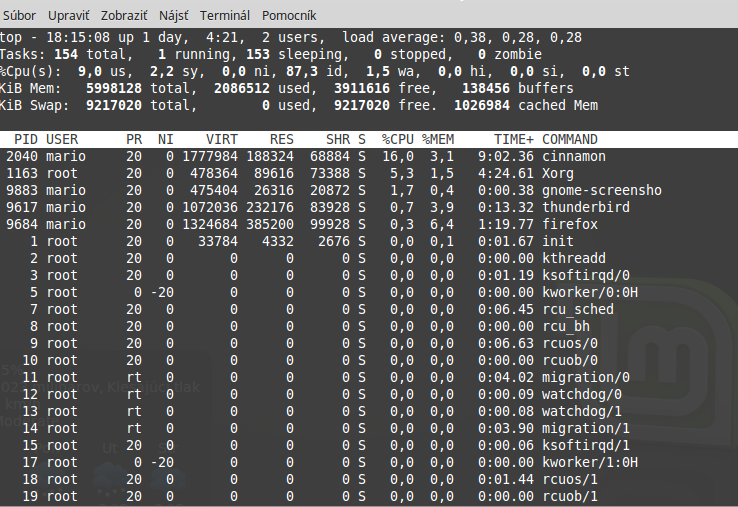Viewport: 738px width, 507px height.
Task: Open the Súbor menu
Action: [25, 16]
